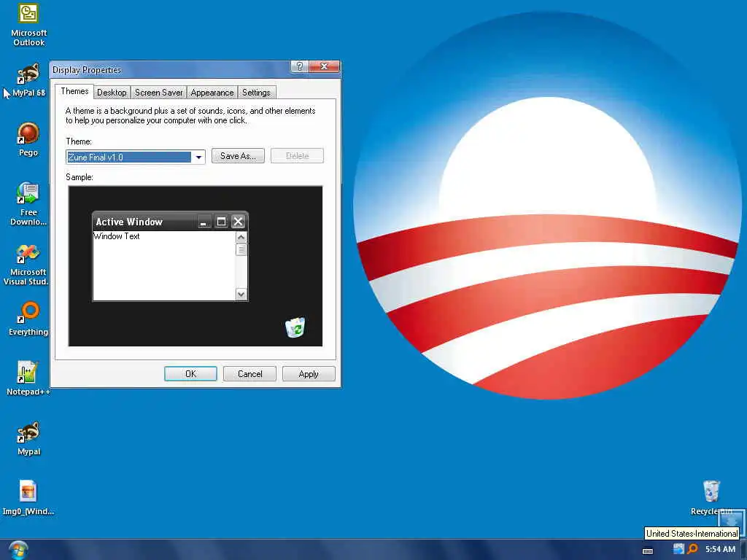The height and width of the screenshot is (560, 747).
Task: Click the Apply button
Action: click(309, 374)
